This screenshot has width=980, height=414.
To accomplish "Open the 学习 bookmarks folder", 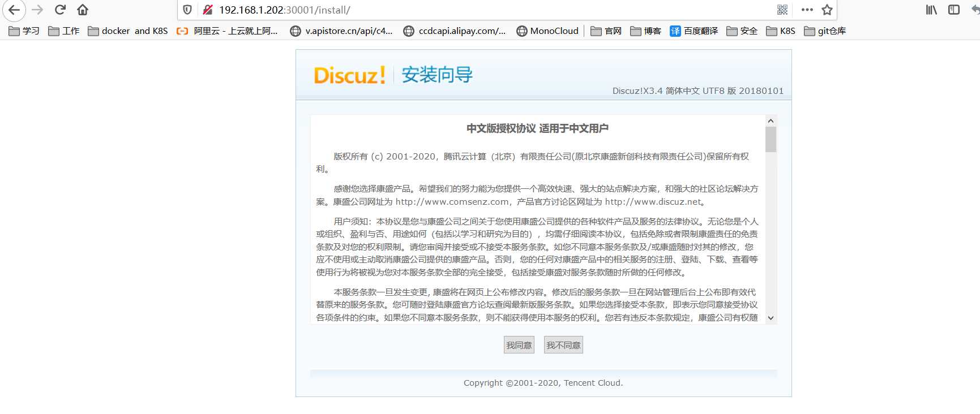I will pyautogui.click(x=24, y=31).
